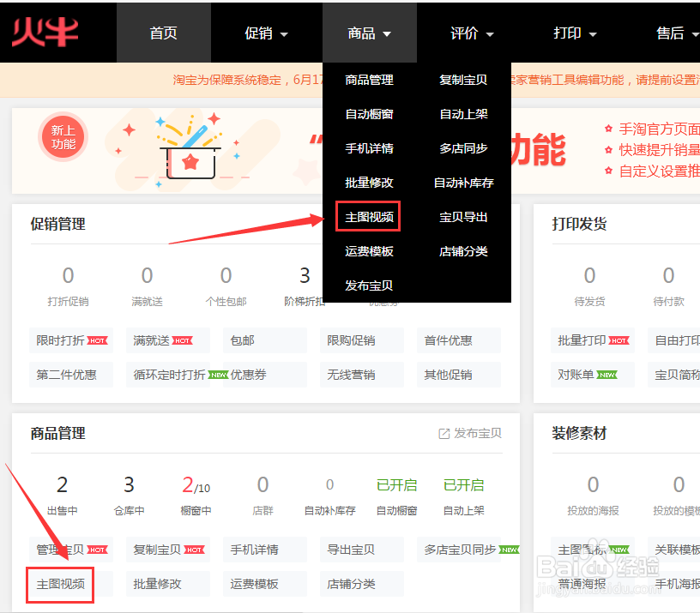Click 批量打印 in 打印发货 panel
The height and width of the screenshot is (613, 700).
(x=593, y=340)
